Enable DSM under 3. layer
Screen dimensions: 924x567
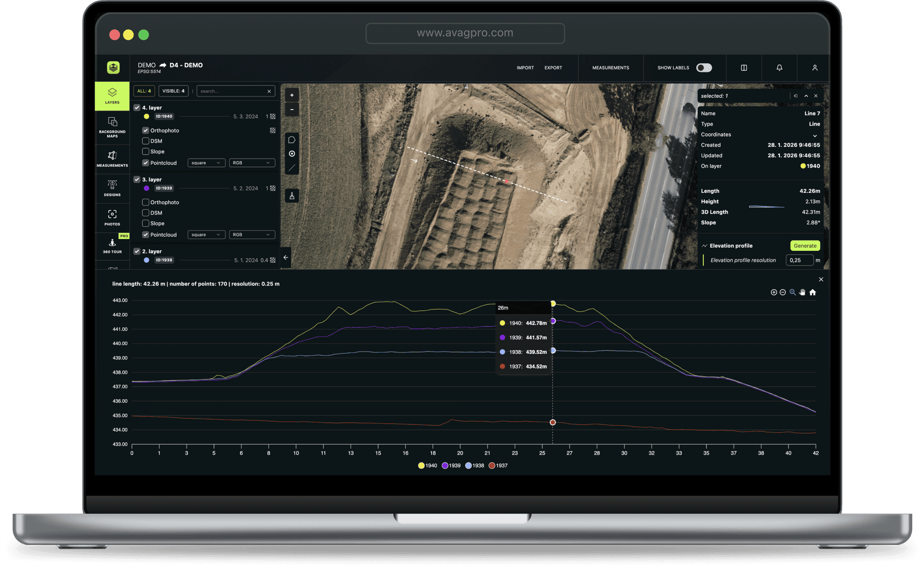tap(145, 213)
